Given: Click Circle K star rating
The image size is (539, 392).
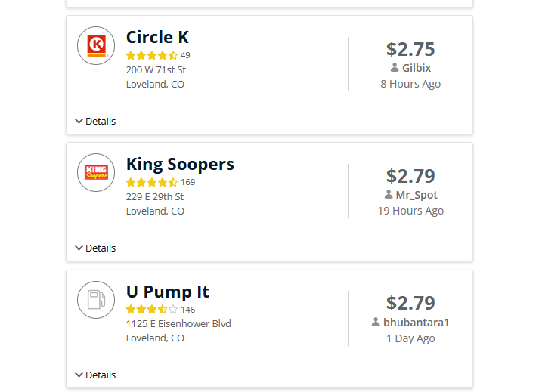Looking at the screenshot, I should (152, 55).
